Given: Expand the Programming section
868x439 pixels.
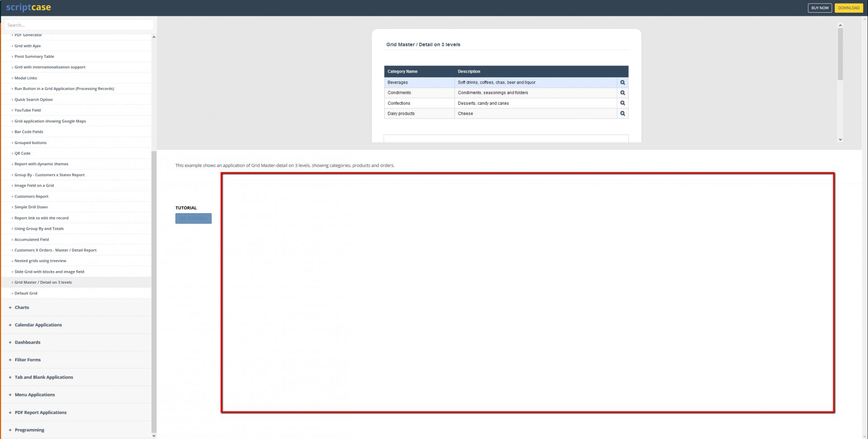Looking at the screenshot, I should [x=76, y=430].
